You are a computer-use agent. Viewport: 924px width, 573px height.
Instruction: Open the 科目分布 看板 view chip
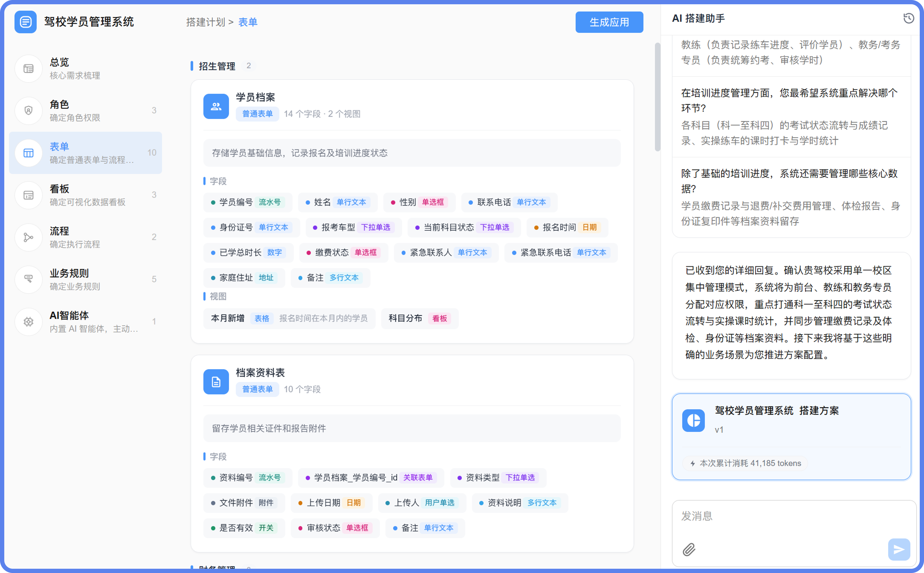pos(420,319)
